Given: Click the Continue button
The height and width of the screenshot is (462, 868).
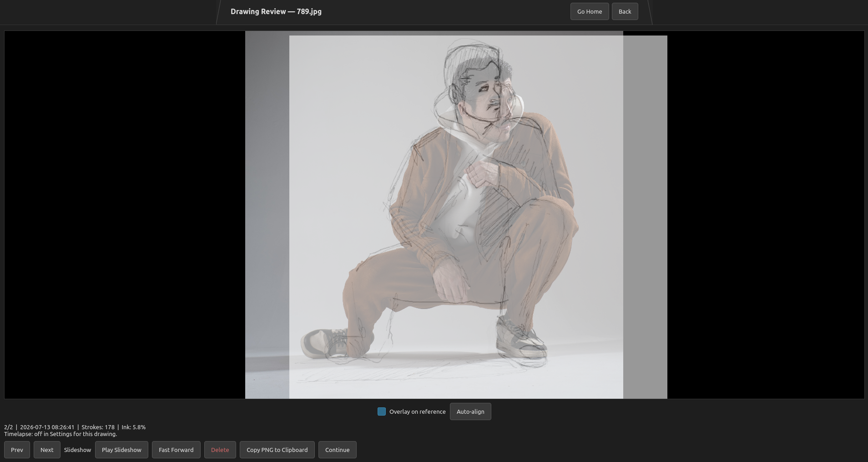Looking at the screenshot, I should 337,450.
